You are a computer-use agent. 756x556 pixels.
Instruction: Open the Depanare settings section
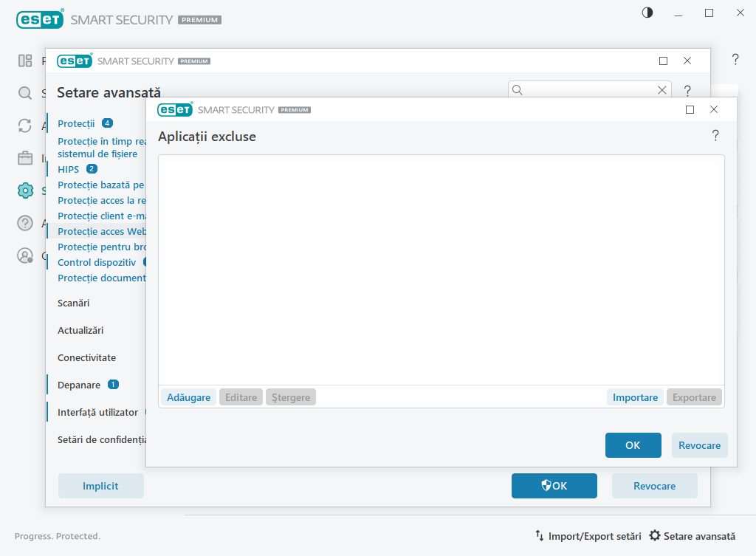click(x=79, y=385)
